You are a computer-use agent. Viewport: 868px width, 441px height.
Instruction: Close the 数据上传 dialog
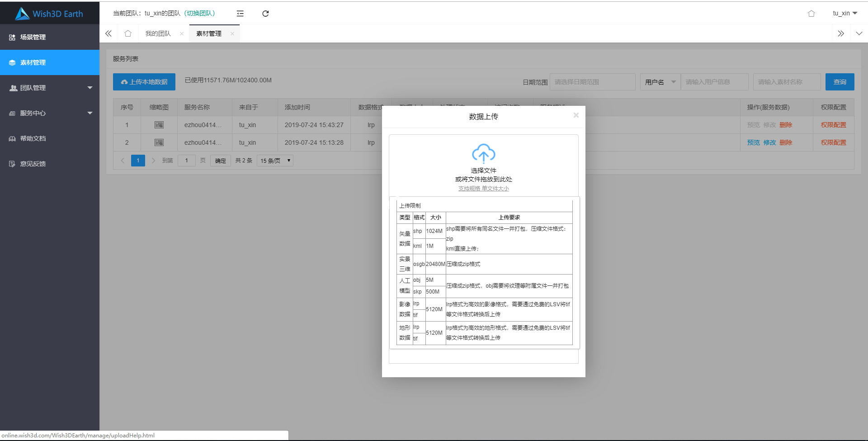point(576,115)
